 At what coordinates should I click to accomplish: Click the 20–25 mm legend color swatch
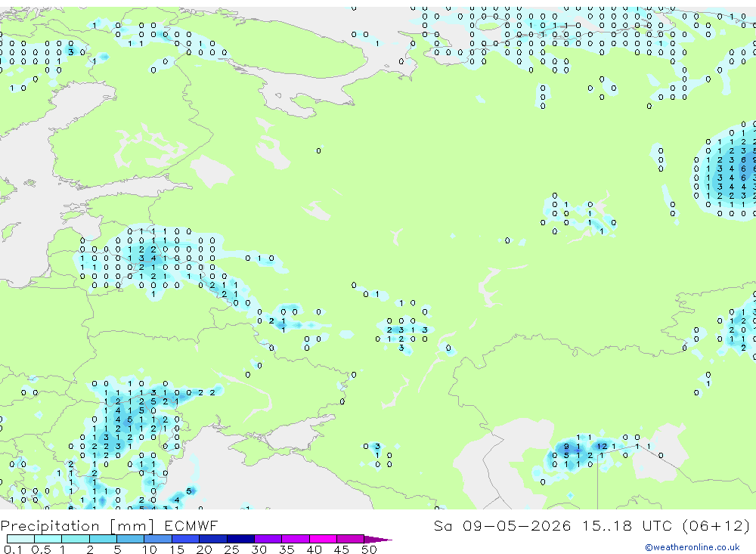point(213,539)
